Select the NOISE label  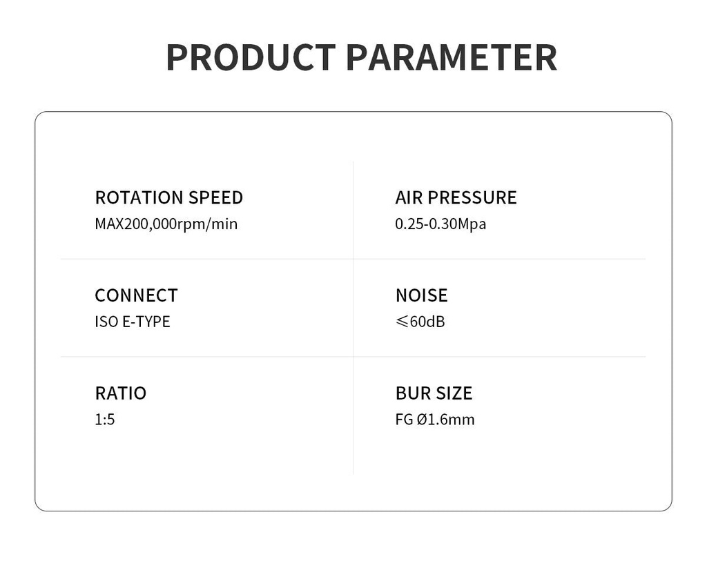pos(421,295)
